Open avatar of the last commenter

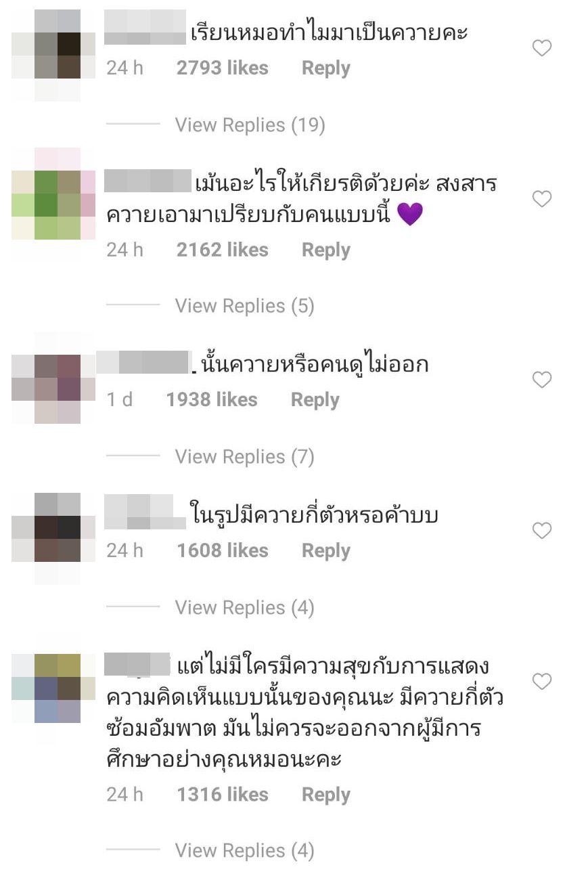47,688
